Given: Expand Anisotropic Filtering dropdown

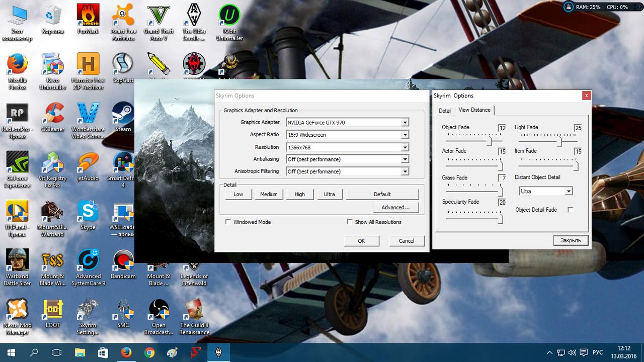Looking at the screenshot, I should [405, 171].
